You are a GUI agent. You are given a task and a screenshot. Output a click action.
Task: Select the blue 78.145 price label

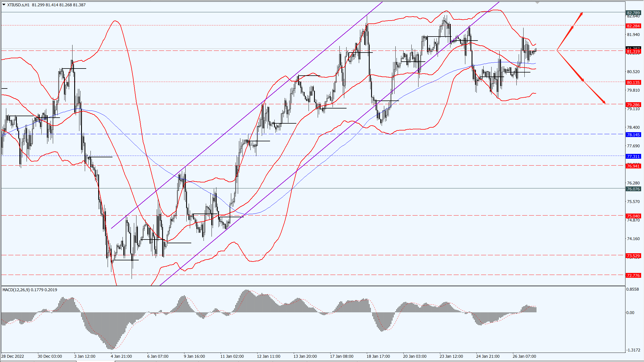click(633, 135)
